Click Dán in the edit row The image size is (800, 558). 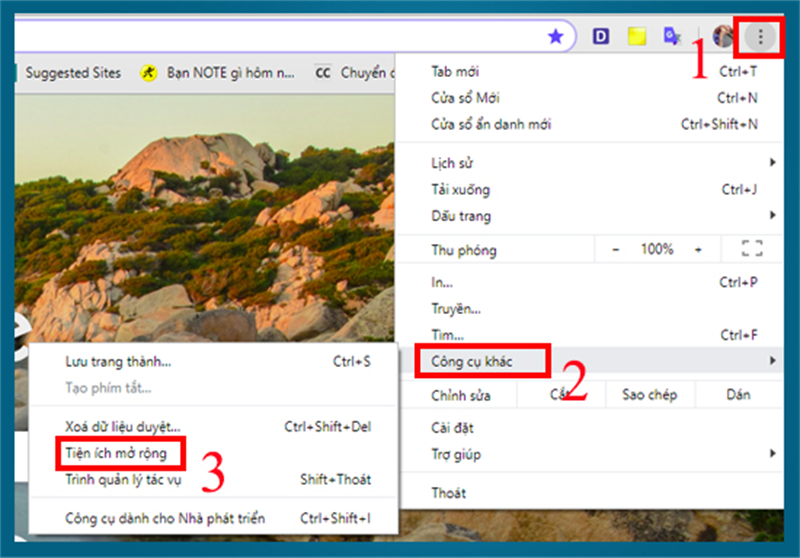(x=738, y=394)
